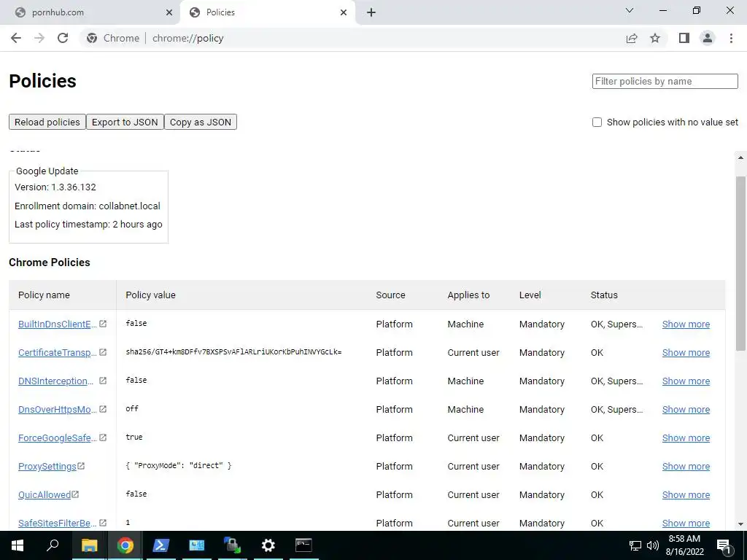
Task: Open the DnsOverHttpsMo policy link
Action: point(57,410)
